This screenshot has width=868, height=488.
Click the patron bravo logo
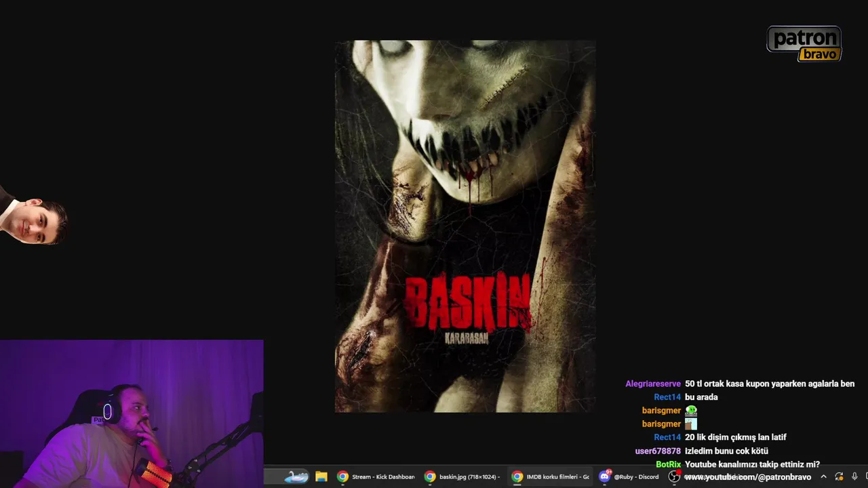point(804,44)
